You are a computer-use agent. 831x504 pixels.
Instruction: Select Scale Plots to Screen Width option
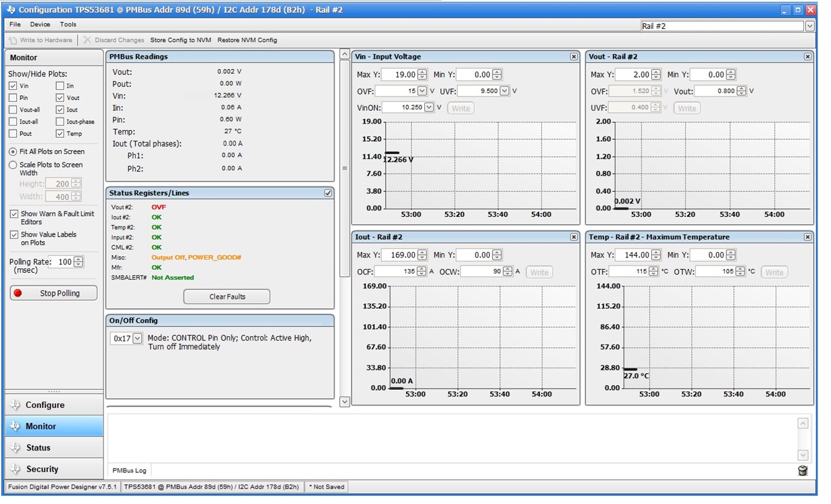click(13, 165)
